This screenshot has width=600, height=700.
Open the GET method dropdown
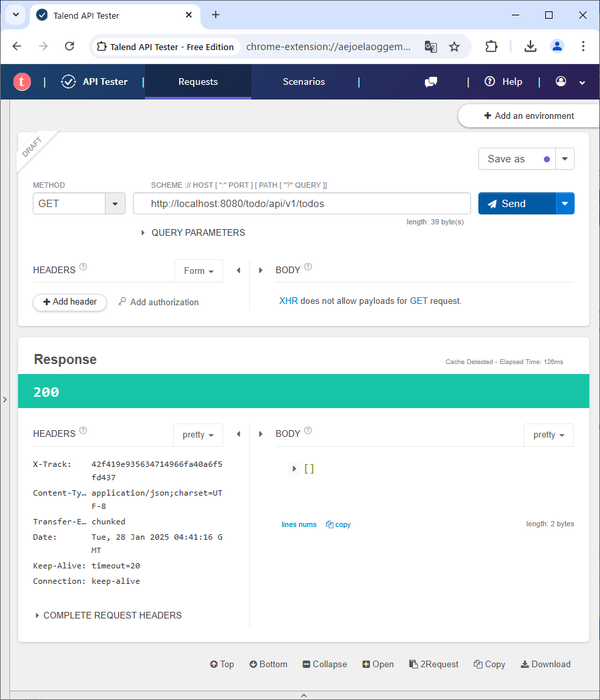(115, 204)
